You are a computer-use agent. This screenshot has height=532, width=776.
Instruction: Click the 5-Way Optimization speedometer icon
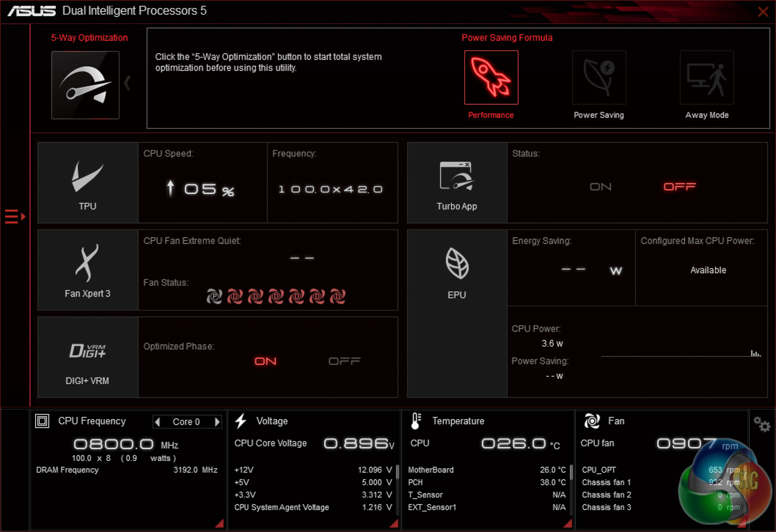tap(86, 85)
